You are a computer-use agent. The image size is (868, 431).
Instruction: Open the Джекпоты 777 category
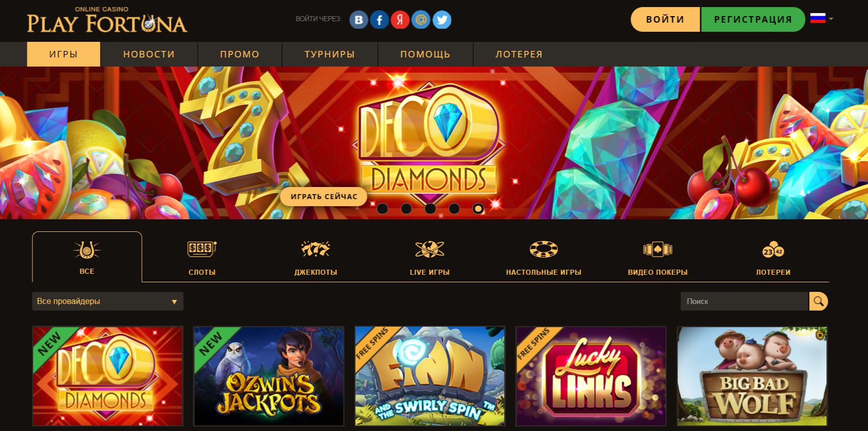coord(316,258)
